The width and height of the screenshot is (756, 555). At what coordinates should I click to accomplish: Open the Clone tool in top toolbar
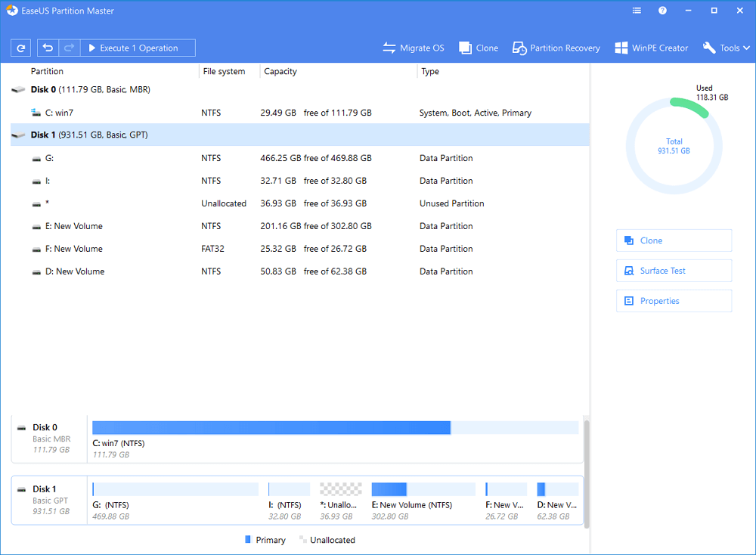479,48
